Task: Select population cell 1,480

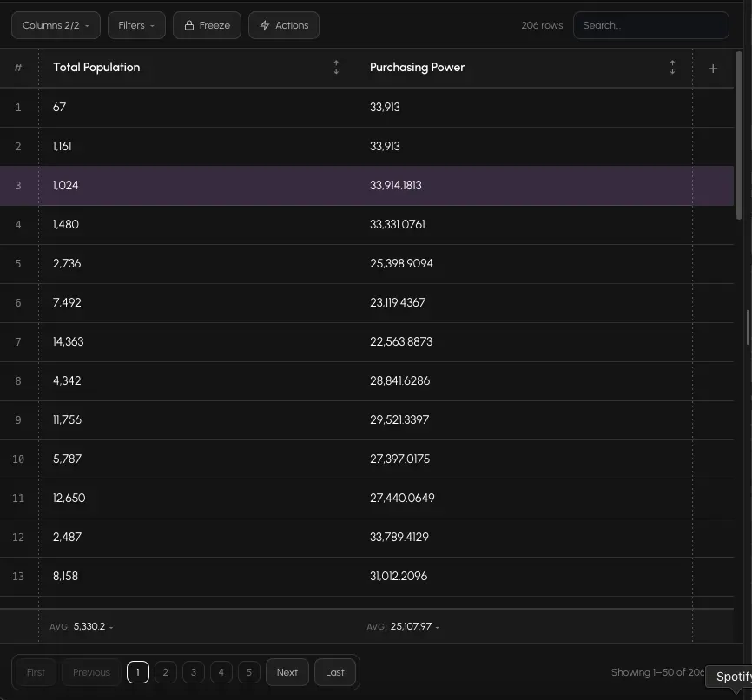Action: click(x=66, y=225)
